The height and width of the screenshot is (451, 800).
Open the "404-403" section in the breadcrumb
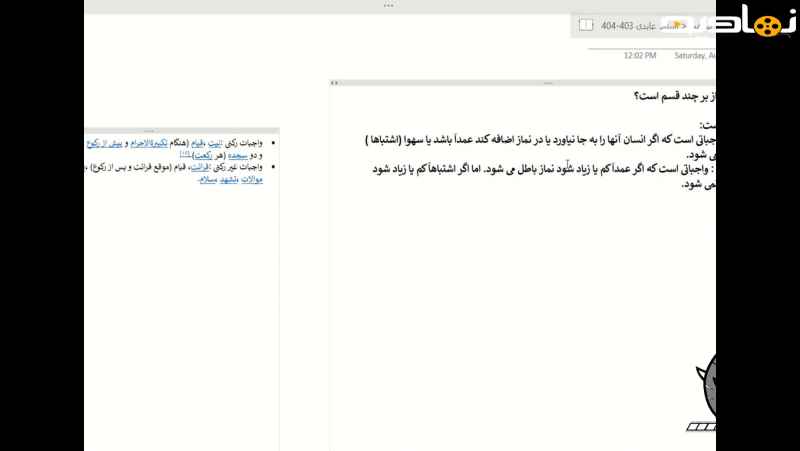point(617,26)
